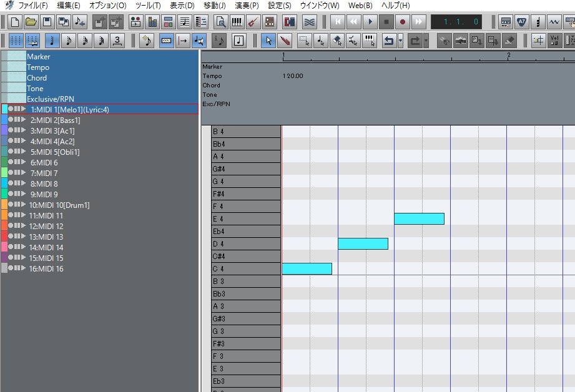Click the redo arrow icon
575x392 pixels.
[x=415, y=41]
